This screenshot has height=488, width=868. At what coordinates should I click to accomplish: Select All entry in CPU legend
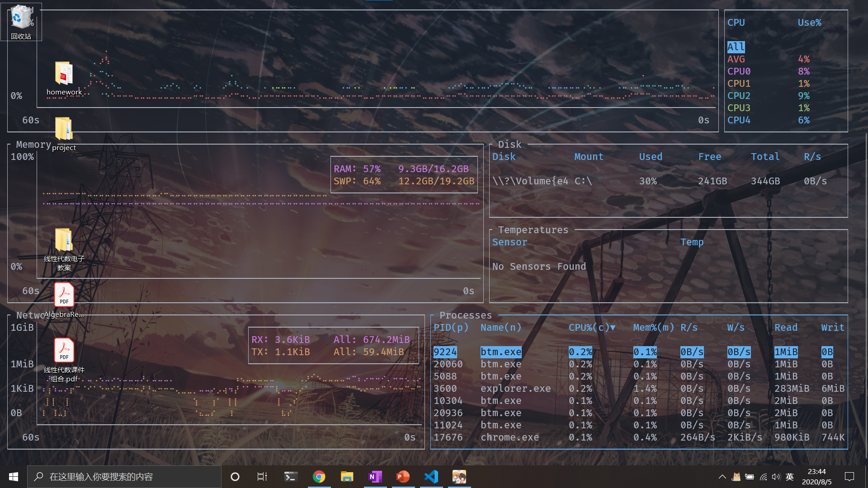736,47
